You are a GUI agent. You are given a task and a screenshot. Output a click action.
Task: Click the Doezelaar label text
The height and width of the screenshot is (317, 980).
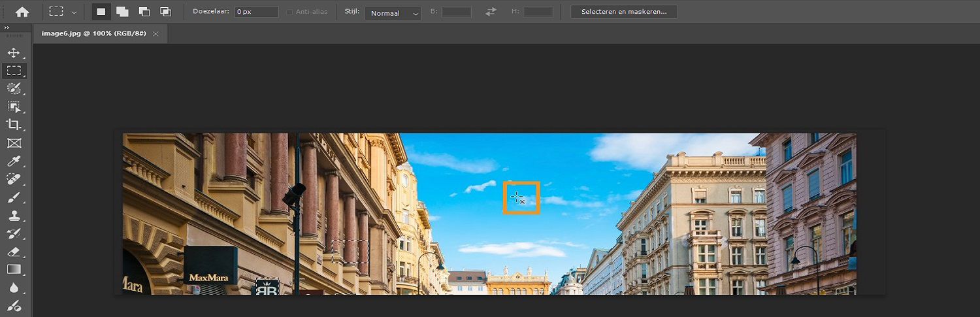(x=211, y=12)
